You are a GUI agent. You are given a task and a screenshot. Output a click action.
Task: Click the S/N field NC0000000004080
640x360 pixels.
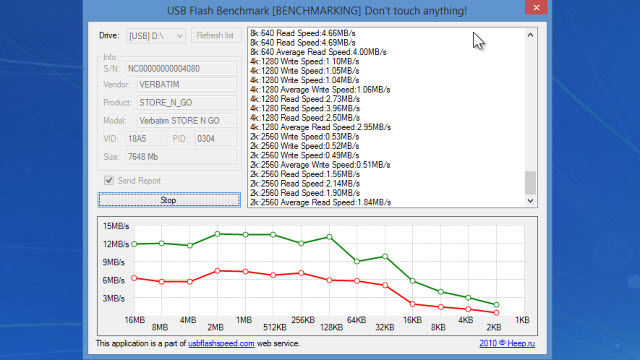tap(181, 69)
